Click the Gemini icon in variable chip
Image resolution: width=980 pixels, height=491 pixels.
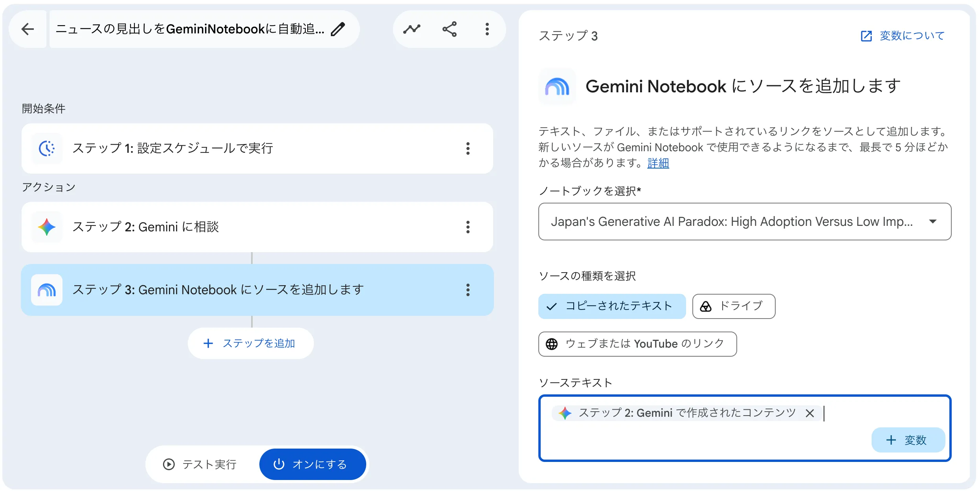(x=565, y=413)
